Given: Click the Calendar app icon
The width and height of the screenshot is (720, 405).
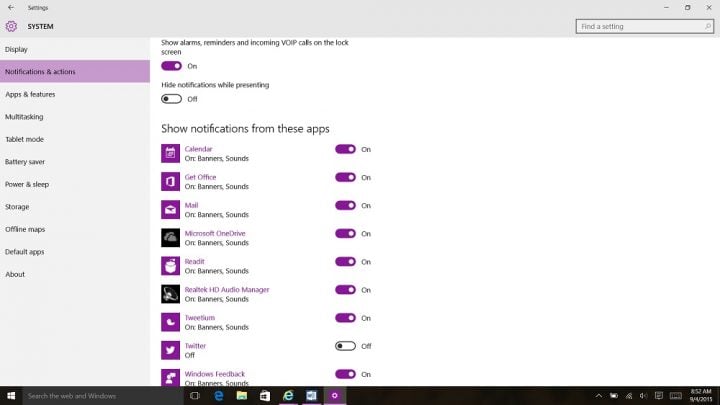Looking at the screenshot, I should [170, 153].
